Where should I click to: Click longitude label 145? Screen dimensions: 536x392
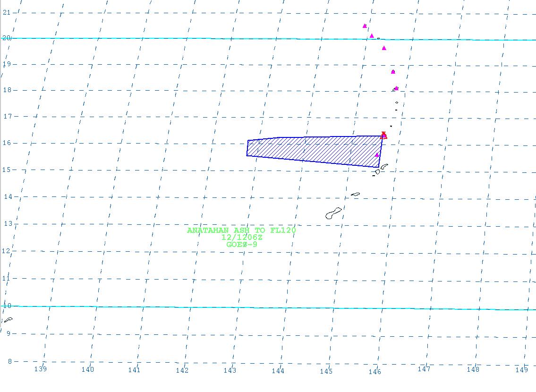coord(326,371)
